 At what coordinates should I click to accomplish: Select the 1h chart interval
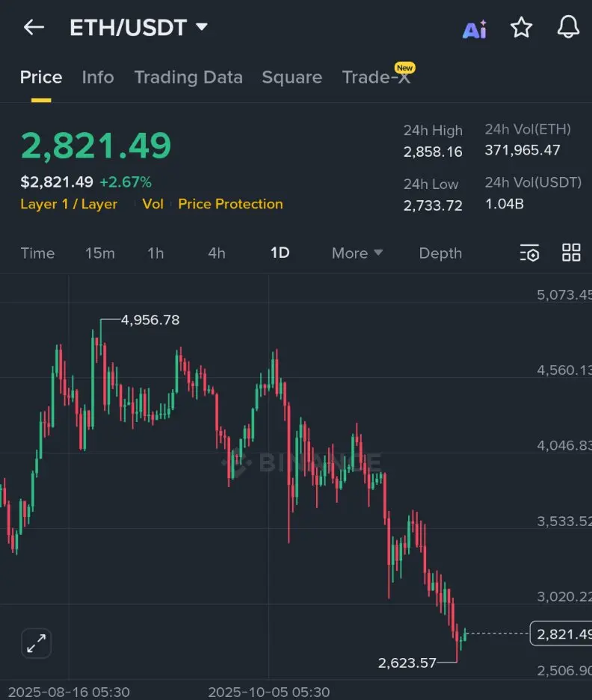pyautogui.click(x=155, y=253)
